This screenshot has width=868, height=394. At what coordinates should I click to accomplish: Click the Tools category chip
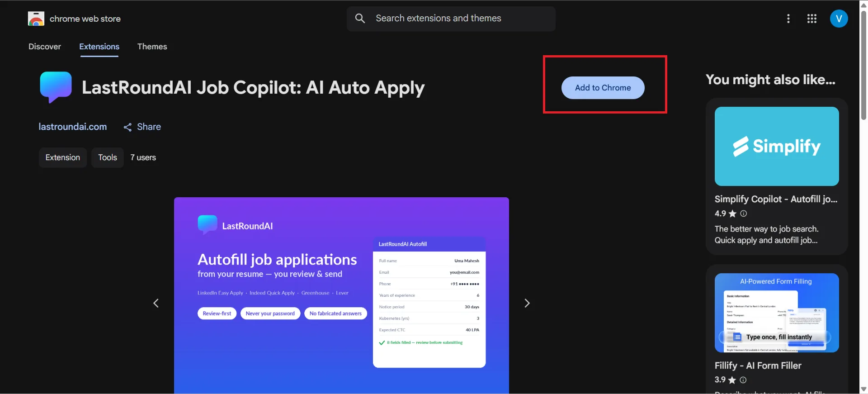pos(108,157)
